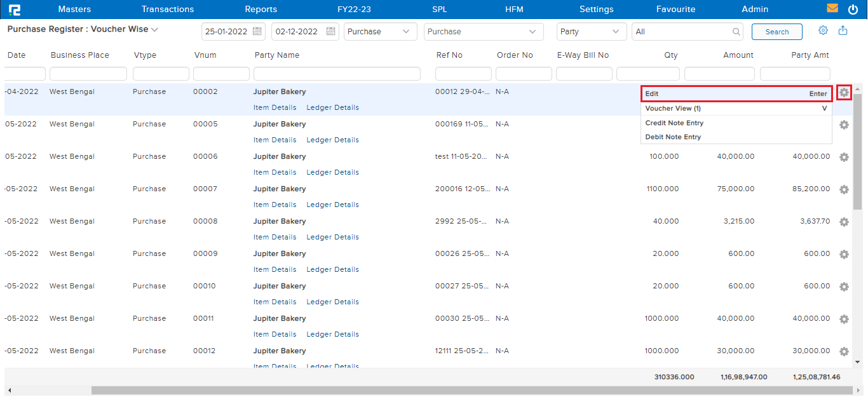Click the export share icon
Image resolution: width=868 pixels, height=397 pixels.
click(843, 30)
